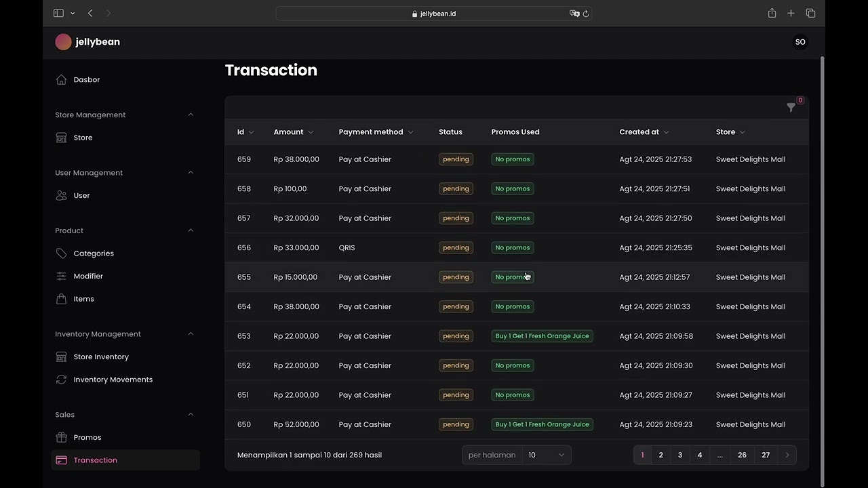Screen dimensions: 868x488
Task: Click the Categories tag icon
Action: (62, 253)
